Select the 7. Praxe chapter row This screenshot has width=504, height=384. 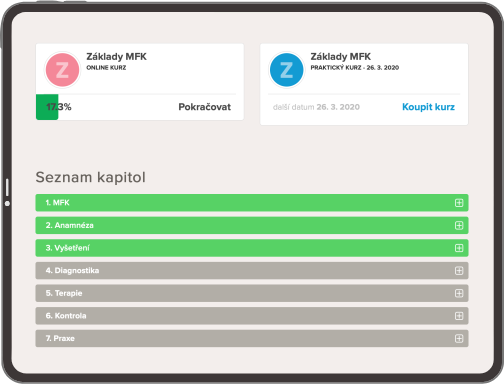point(252,338)
